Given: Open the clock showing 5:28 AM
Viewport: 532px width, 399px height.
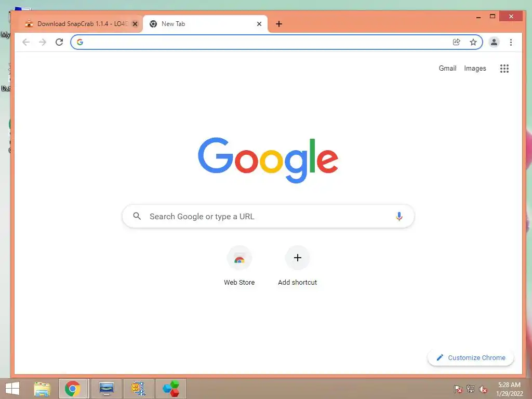Looking at the screenshot, I should 509,389.
